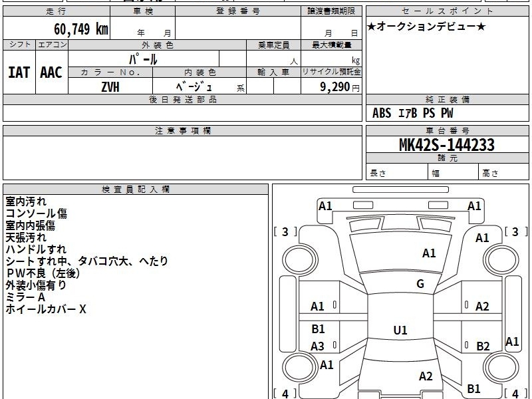Click the U1 mark on the roof
The height and width of the screenshot is (399, 532).
400,330
